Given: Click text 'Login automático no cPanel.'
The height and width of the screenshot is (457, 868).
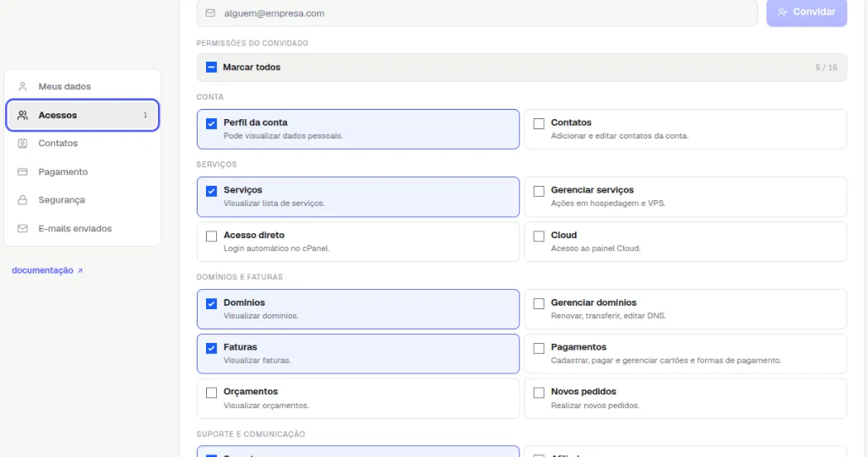Looking at the screenshot, I should coord(276,248).
